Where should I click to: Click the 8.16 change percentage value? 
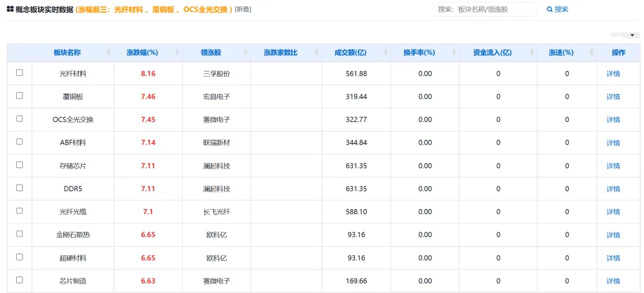tap(148, 74)
